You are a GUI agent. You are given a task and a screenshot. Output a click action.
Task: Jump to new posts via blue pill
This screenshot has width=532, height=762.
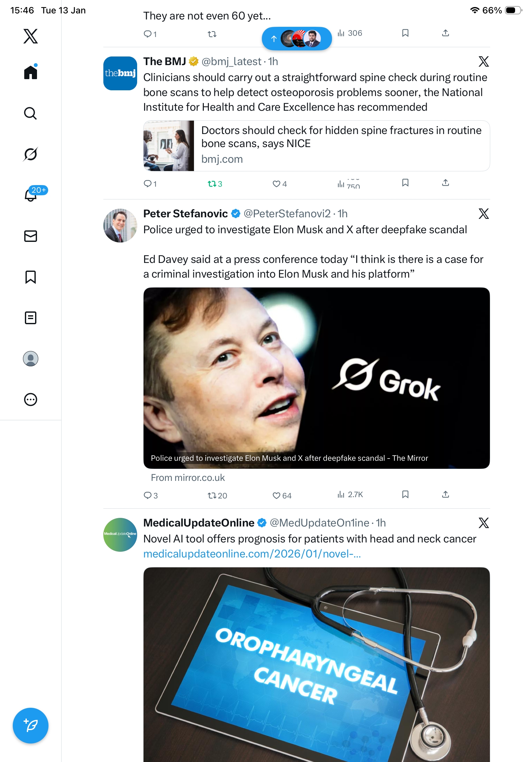[x=297, y=39]
